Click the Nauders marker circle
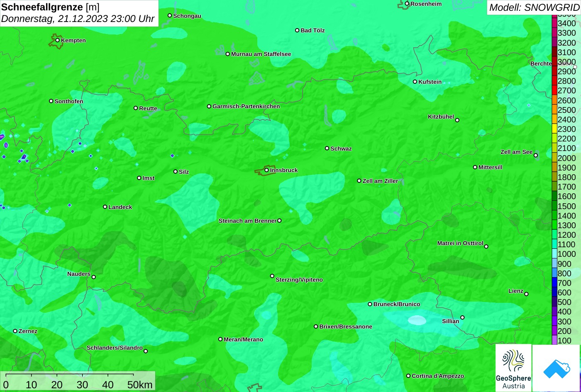Image resolution: width=581 pixels, height=392 pixels. 94,277
